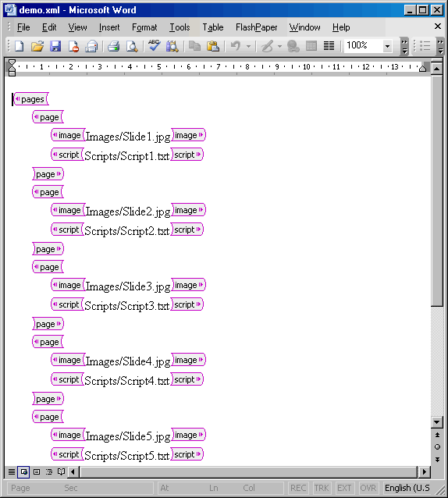Click the Columns toolbar icon
Viewport: 448px width, 498px height.
(329, 46)
